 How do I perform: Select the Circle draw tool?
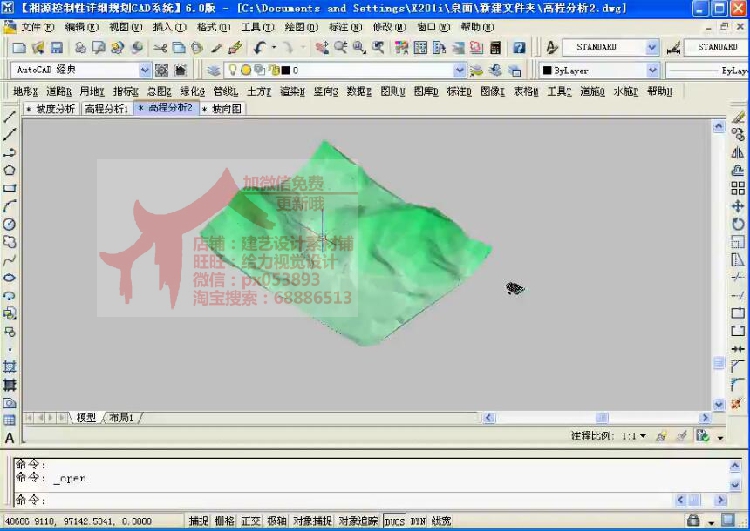coord(10,224)
